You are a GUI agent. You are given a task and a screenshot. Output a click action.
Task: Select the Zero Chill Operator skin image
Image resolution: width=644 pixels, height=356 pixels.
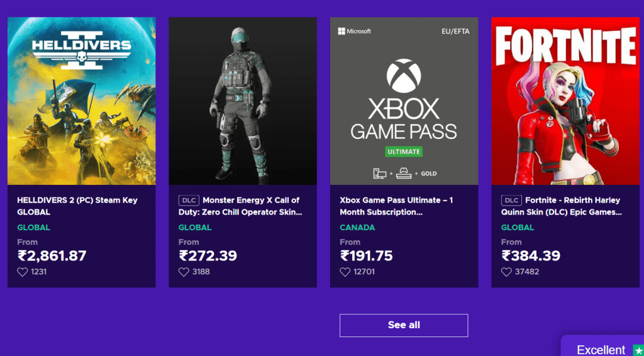click(x=243, y=101)
